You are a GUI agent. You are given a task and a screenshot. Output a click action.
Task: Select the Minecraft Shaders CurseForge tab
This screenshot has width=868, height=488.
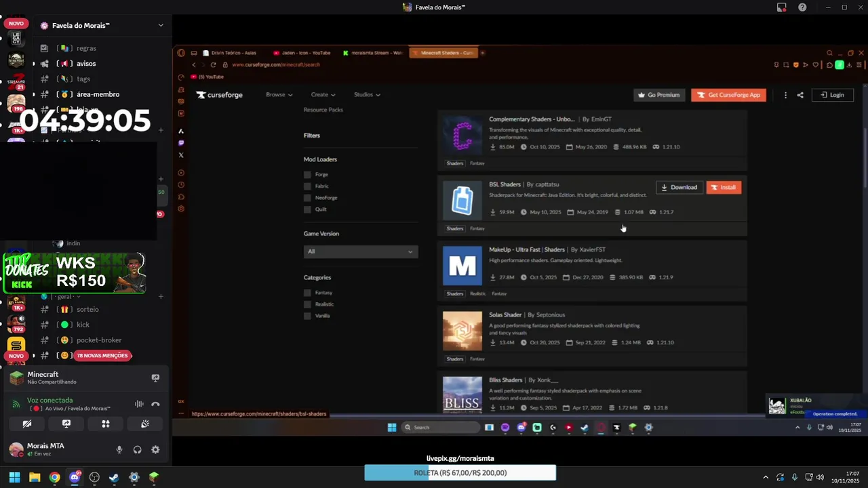(444, 53)
